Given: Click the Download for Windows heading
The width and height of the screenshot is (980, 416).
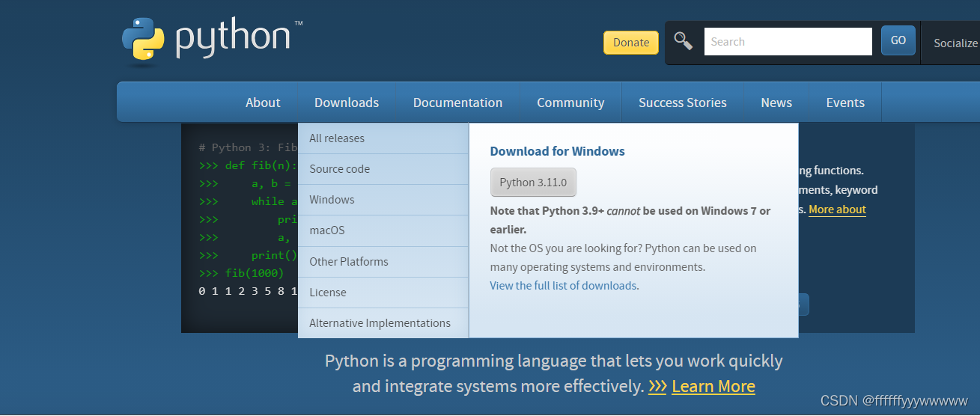Looking at the screenshot, I should (558, 151).
